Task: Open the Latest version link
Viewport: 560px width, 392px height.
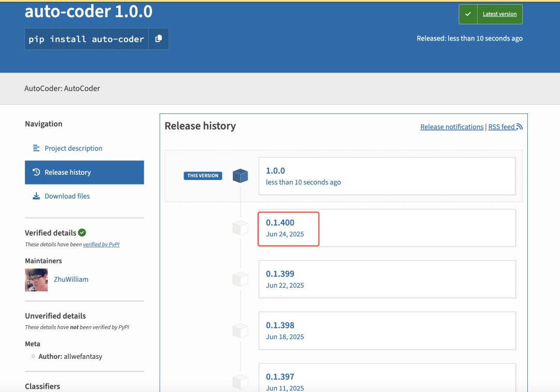Action: coord(499,14)
